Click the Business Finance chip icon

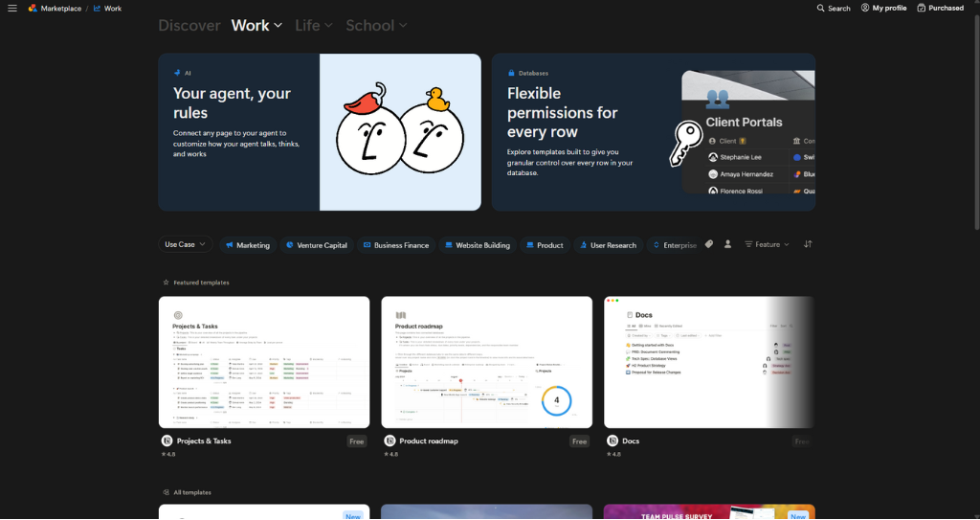[x=367, y=245]
